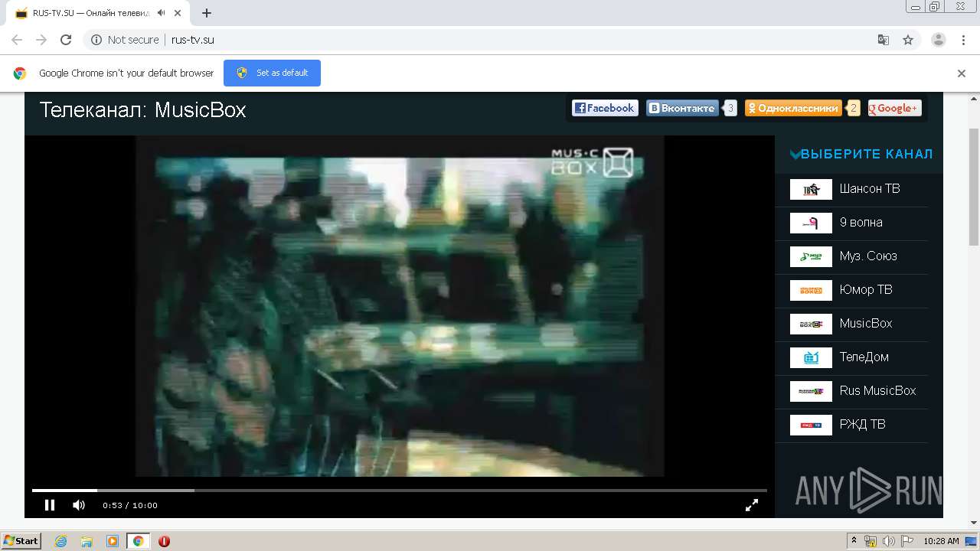
Task: Open the system tray volume control
Action: tap(889, 541)
